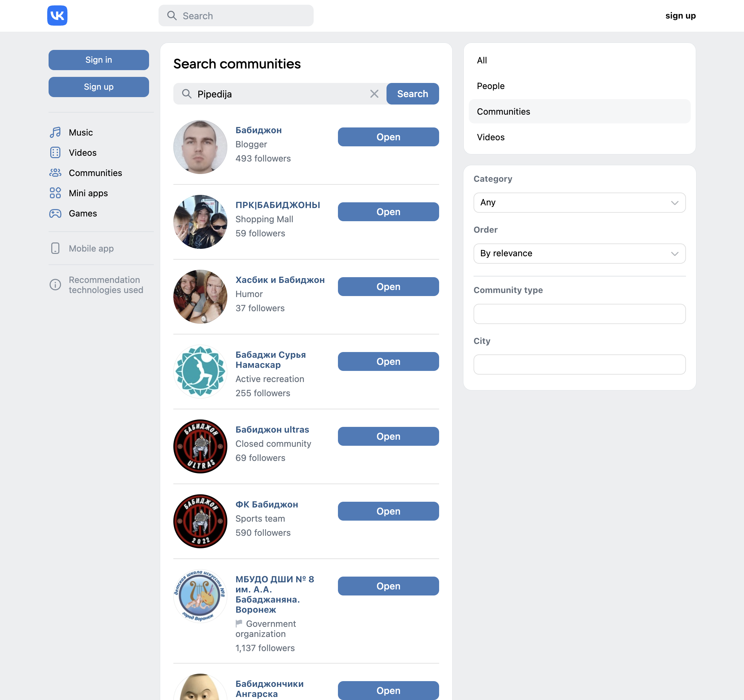This screenshot has height=700, width=744.
Task: Click the VK logo icon
Action: pos(57,16)
